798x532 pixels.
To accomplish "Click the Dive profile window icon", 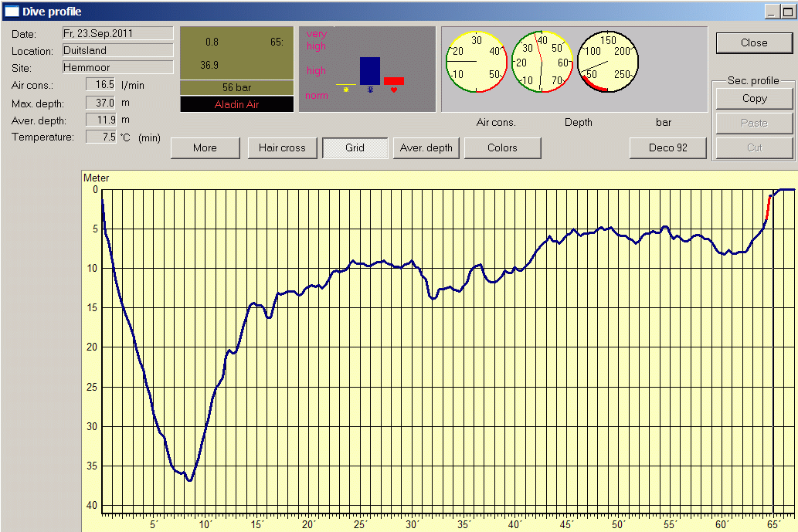I will pyautogui.click(x=11, y=11).
